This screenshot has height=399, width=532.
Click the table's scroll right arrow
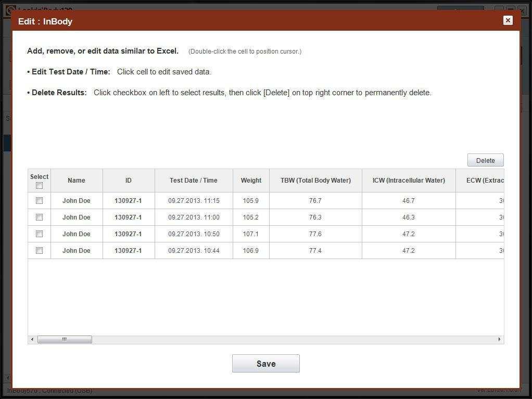(499, 339)
